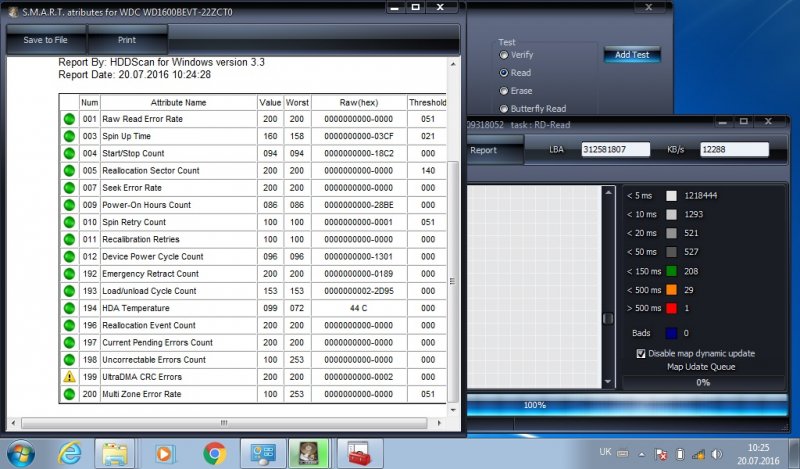This screenshot has width=800, height=469.
Task: Click the Windows Start orb
Action: coord(22,453)
